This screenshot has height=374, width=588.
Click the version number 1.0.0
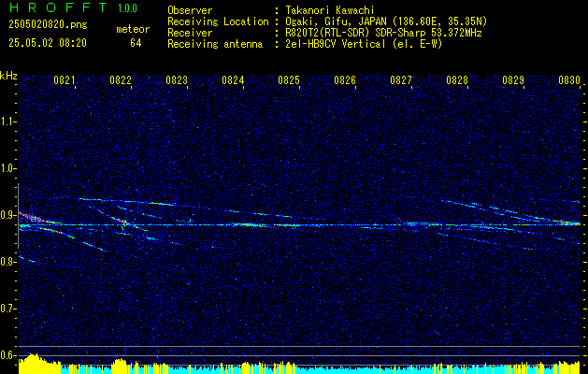click(x=127, y=8)
